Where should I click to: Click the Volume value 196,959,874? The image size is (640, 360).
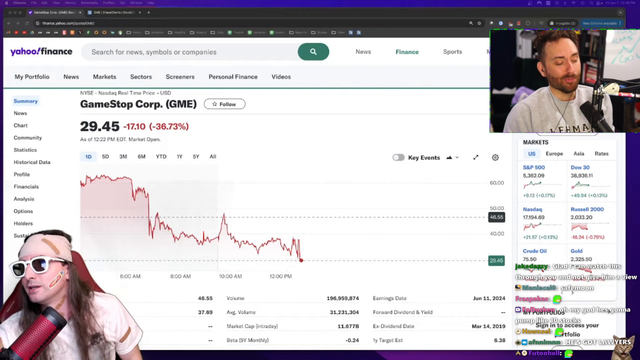(342, 298)
